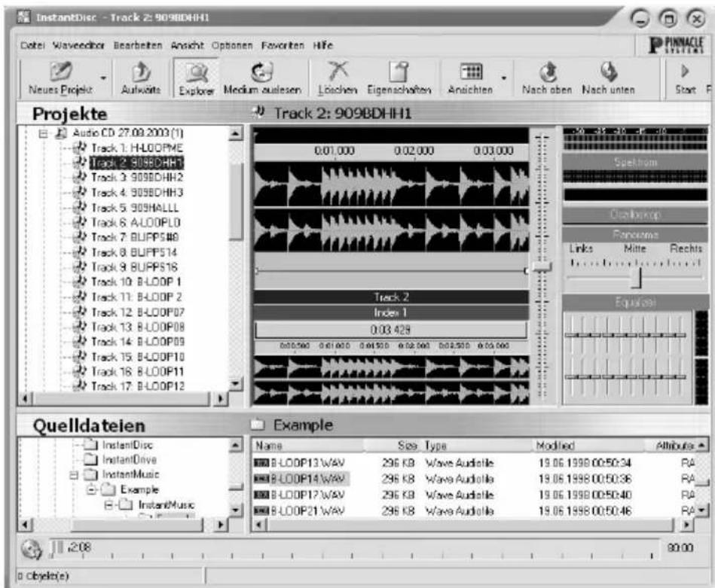Select Track 12: B-LOOP07
The height and width of the screenshot is (588, 715).
pyautogui.click(x=138, y=312)
